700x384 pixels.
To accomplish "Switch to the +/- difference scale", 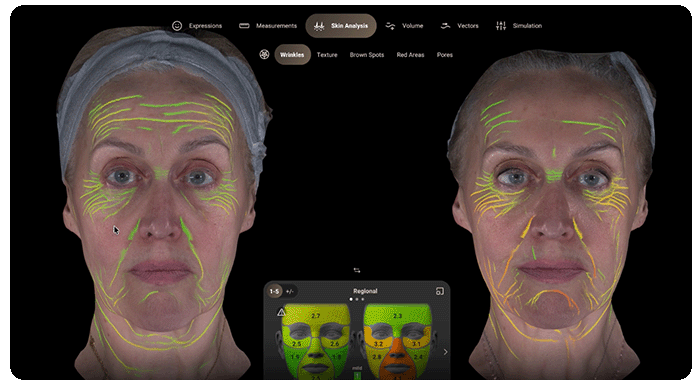I will tap(290, 292).
